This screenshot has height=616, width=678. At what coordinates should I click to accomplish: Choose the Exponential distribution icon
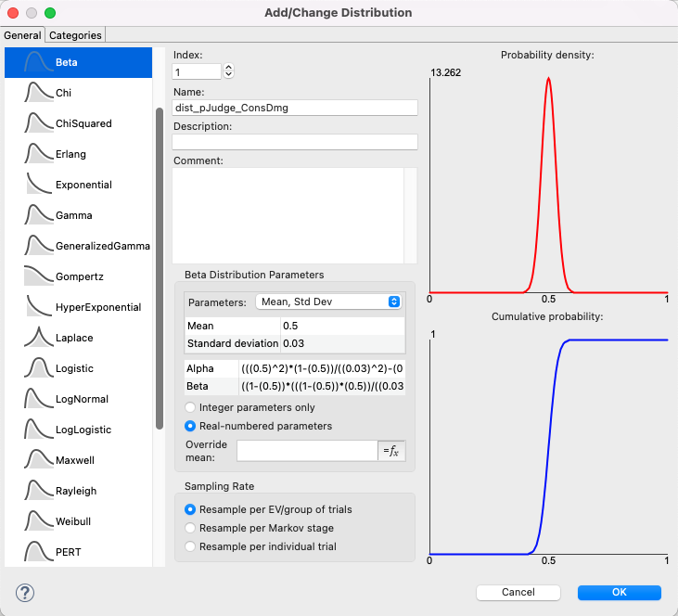pos(38,185)
